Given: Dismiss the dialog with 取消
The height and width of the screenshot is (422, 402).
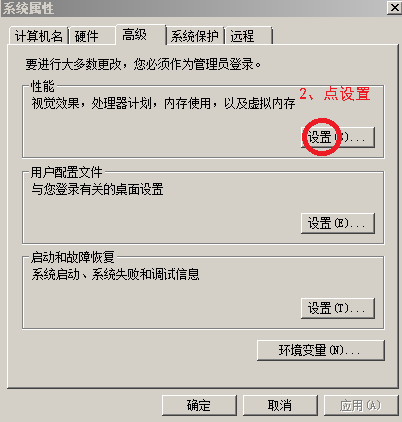Looking at the screenshot, I should point(280,405).
